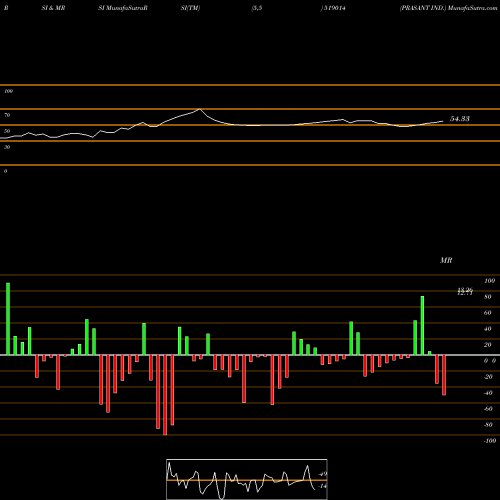500x500 pixels.
Task: Click the RSI line peak near 70
Action: [199, 109]
